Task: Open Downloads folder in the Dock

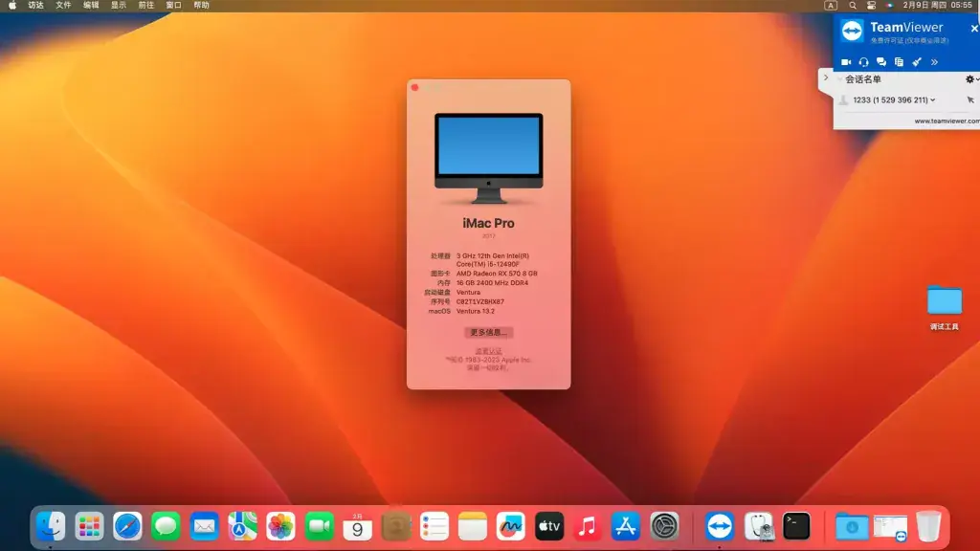Action: click(x=852, y=526)
